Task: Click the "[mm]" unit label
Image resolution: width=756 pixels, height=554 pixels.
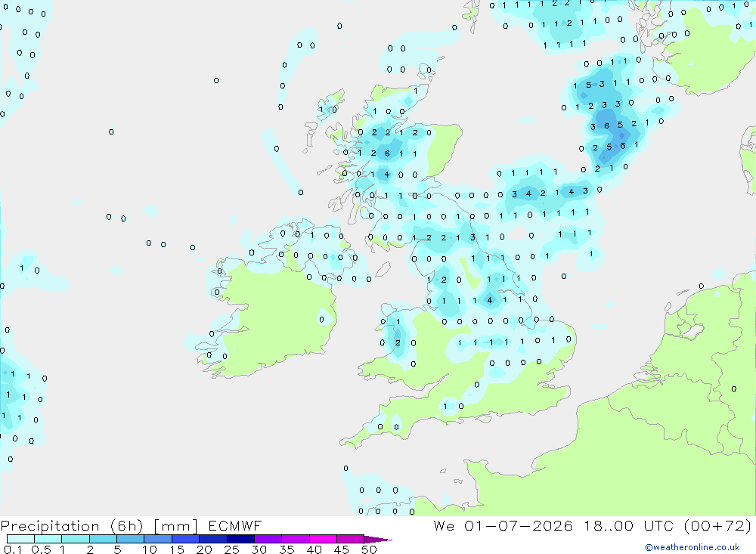Action: pyautogui.click(x=175, y=526)
